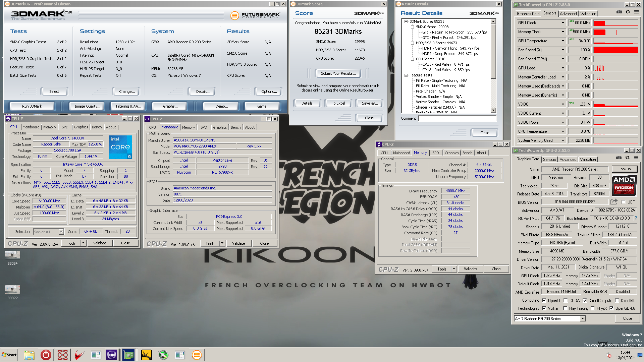
Task: Click the green jet taskbar icon
Action: 163,355
